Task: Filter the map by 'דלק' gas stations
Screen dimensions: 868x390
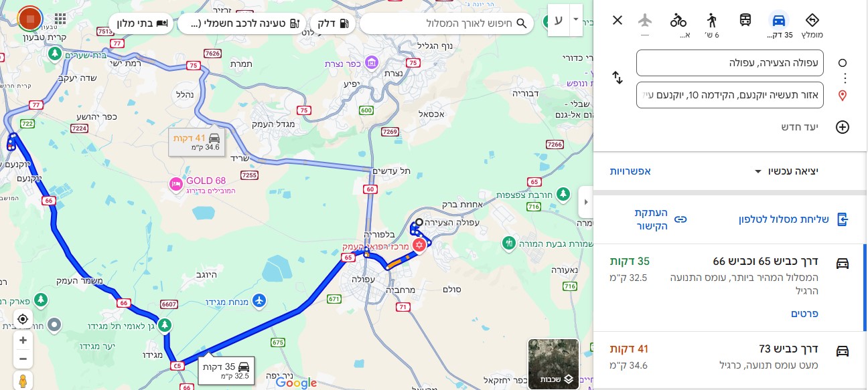Action: click(332, 23)
